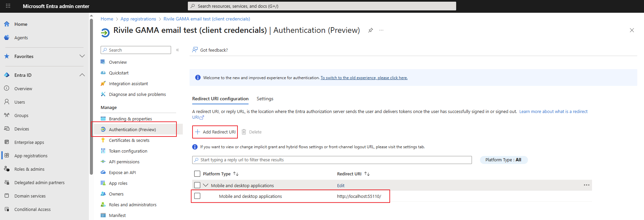Click the Agents icon in left navigation
This screenshot has width=644, height=220.
(x=7, y=38)
